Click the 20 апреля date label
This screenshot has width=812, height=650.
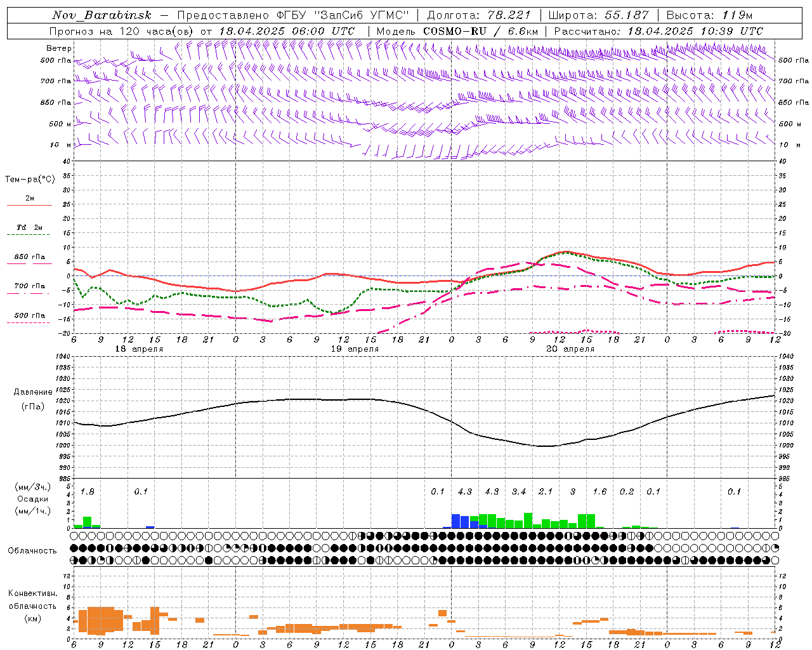point(570,349)
